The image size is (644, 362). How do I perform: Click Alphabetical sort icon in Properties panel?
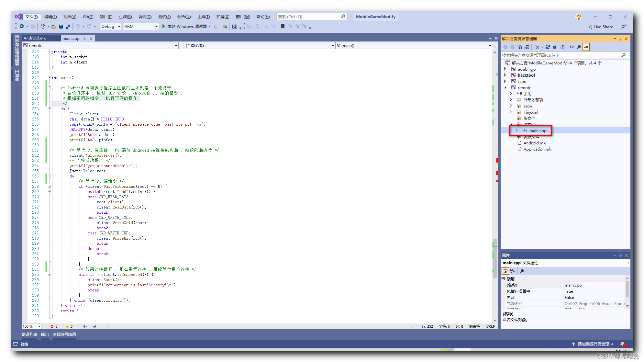[x=513, y=271]
